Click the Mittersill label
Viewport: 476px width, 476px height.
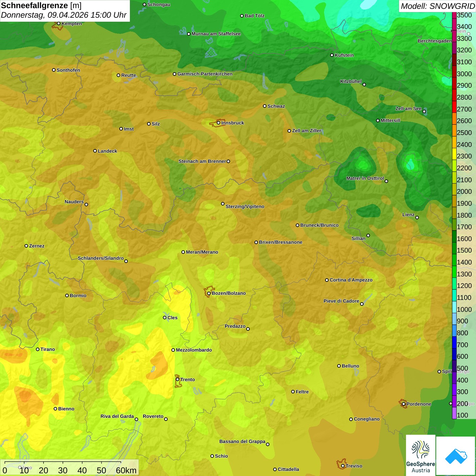(390, 120)
